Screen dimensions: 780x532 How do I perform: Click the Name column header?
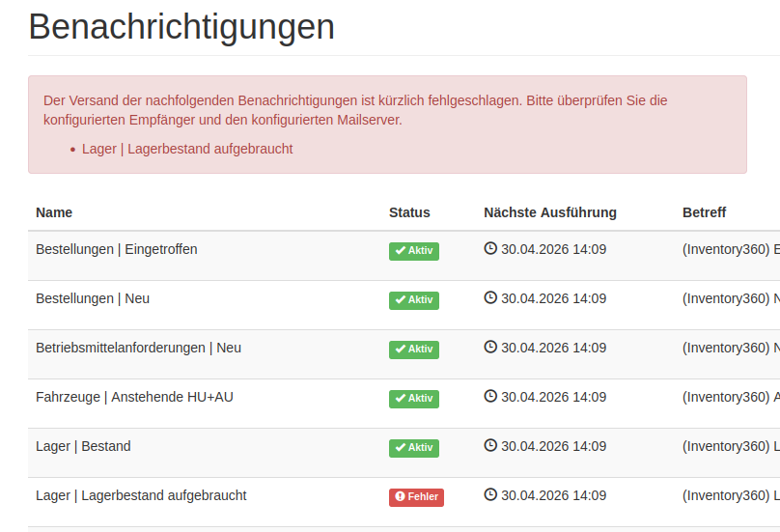pyautogui.click(x=54, y=212)
